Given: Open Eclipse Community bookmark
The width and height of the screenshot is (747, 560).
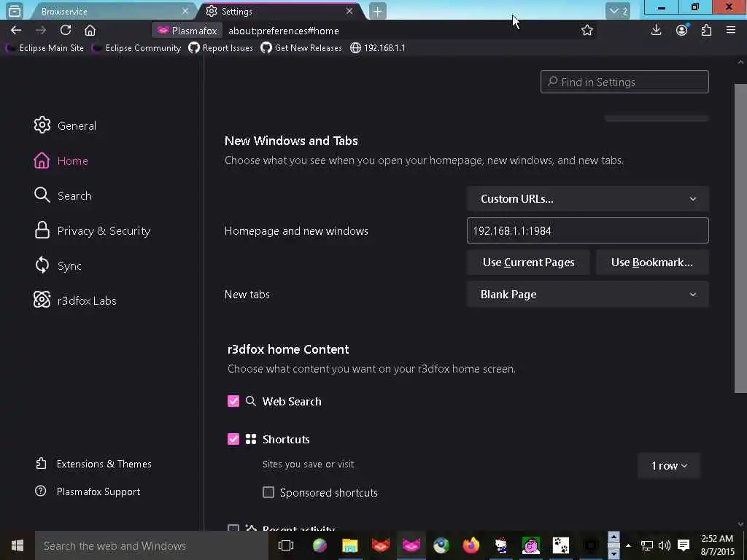Looking at the screenshot, I should pyautogui.click(x=136, y=48).
